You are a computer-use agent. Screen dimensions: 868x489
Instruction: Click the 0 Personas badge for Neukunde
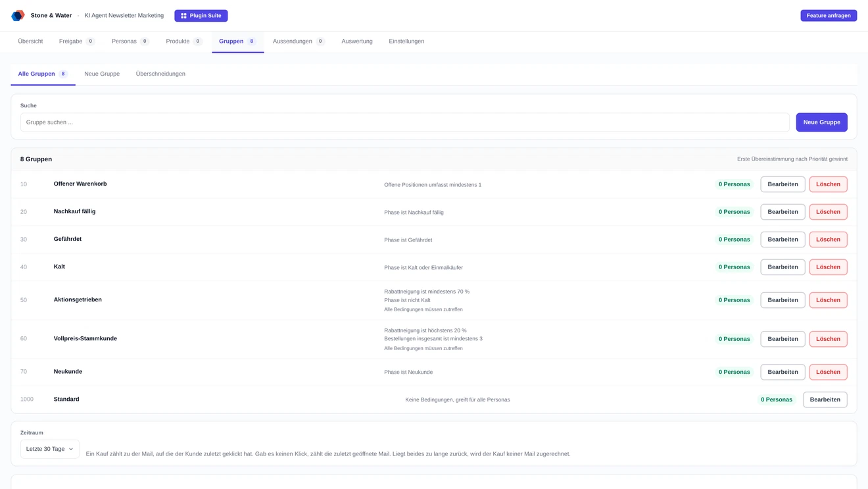(x=735, y=372)
